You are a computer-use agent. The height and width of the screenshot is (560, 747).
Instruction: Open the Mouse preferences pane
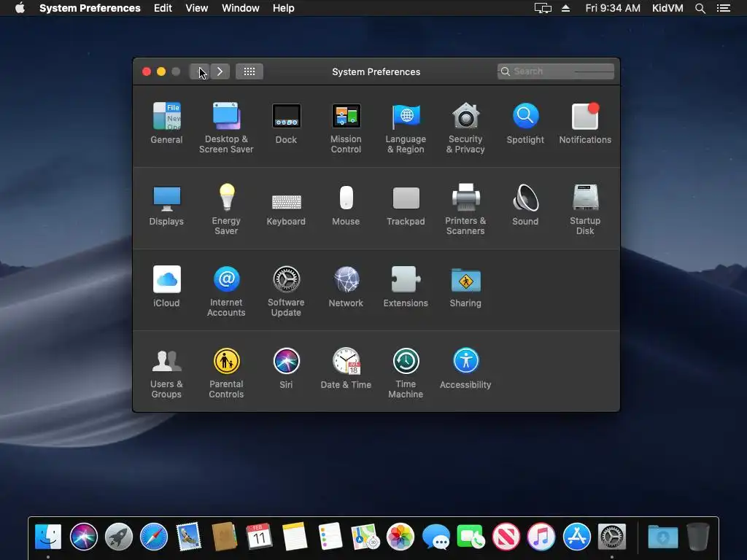click(346, 205)
